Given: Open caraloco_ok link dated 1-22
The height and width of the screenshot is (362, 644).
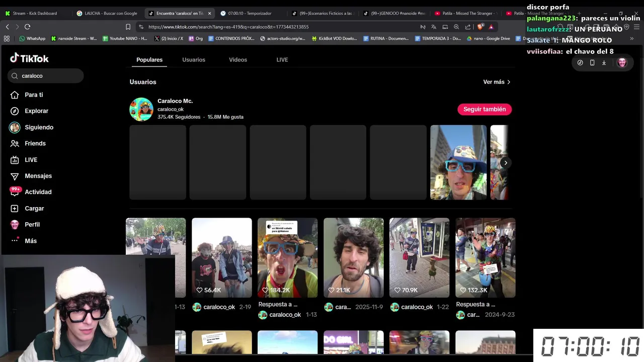Looking at the screenshot, I should [x=417, y=307].
